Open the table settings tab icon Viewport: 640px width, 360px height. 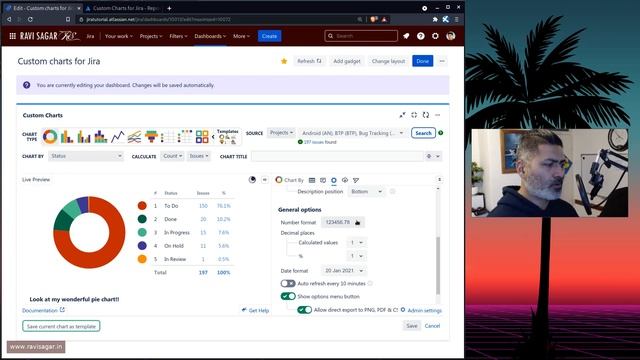click(312, 180)
